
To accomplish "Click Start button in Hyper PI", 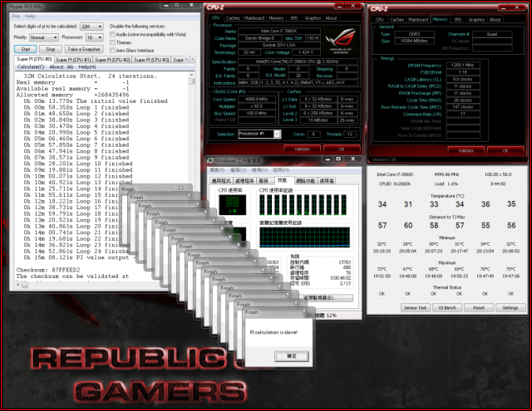I will click(x=26, y=50).
